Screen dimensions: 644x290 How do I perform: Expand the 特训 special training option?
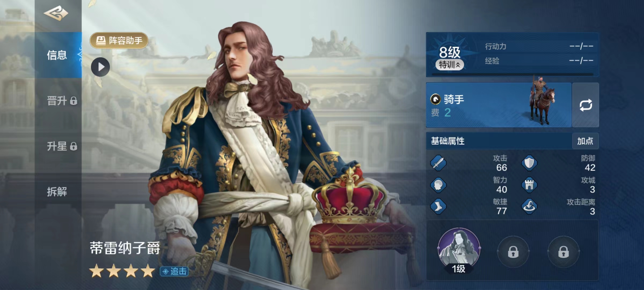coord(449,65)
